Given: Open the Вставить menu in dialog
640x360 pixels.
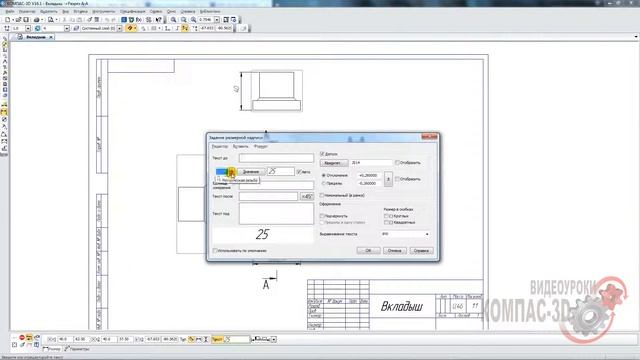Looking at the screenshot, I should [x=240, y=146].
